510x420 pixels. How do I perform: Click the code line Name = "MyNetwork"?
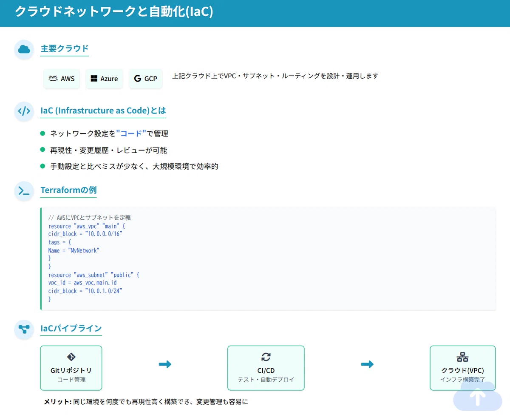point(74,250)
